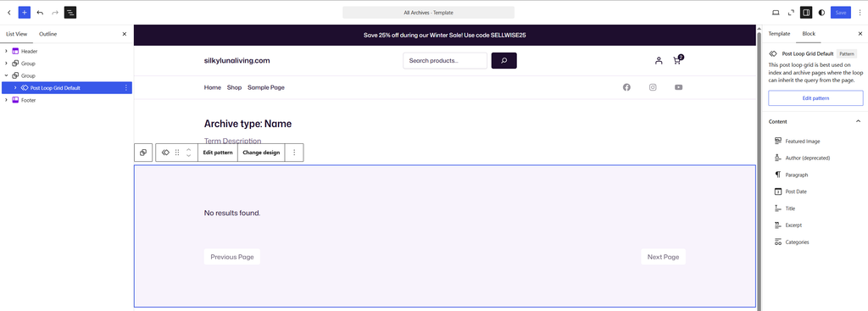Open the desktop view preview icon

pos(776,12)
